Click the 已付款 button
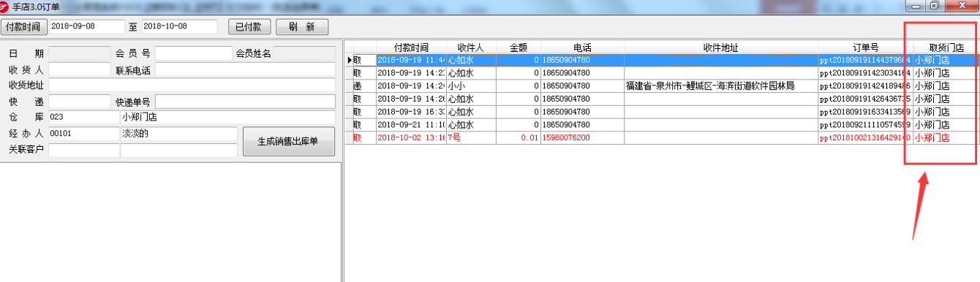980x282 pixels. (249, 27)
